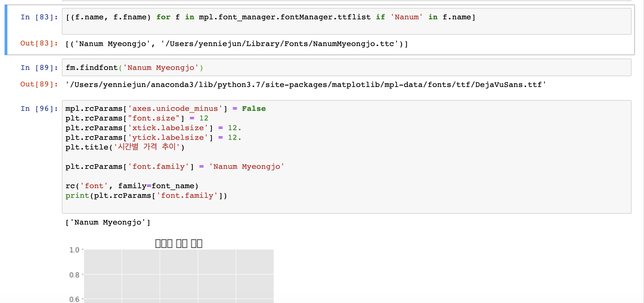
Task: Click the Out[83] prompt label
Action: pyautogui.click(x=39, y=43)
